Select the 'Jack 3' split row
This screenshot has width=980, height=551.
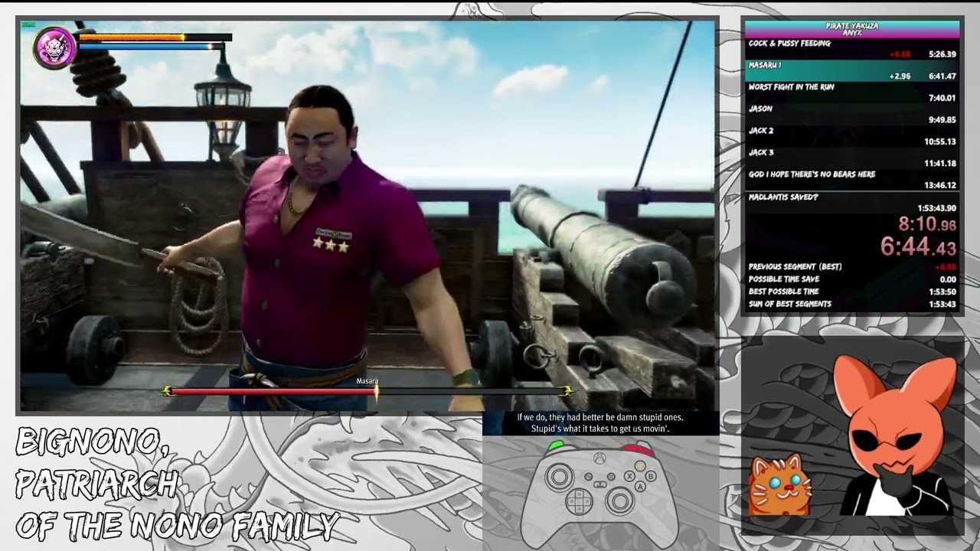click(x=852, y=157)
